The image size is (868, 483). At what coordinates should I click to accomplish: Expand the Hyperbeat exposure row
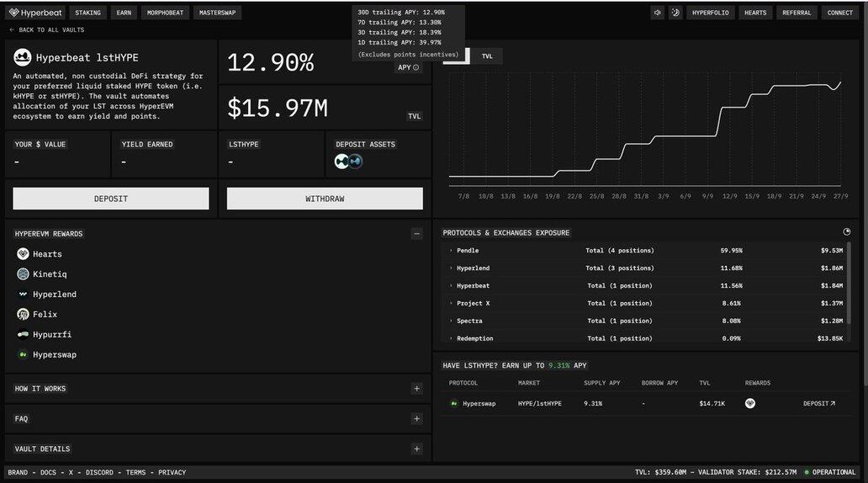click(x=451, y=286)
